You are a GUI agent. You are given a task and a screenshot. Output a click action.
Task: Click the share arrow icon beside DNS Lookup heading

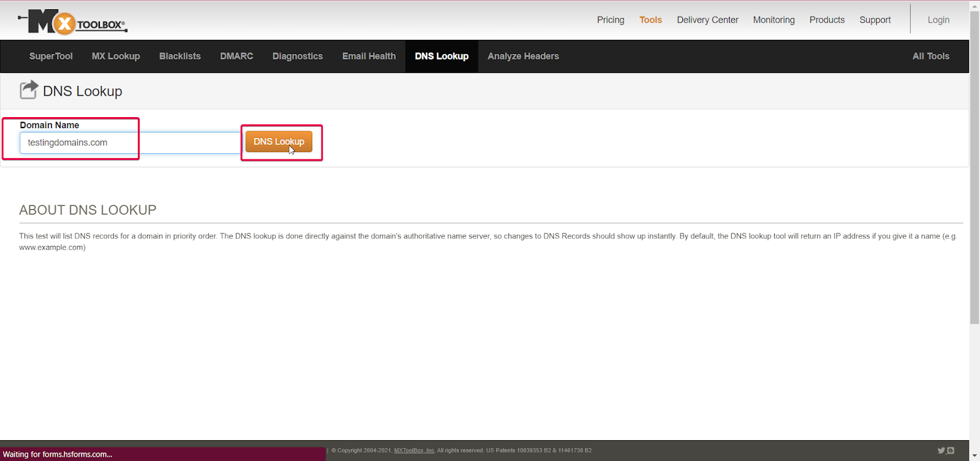(x=28, y=90)
